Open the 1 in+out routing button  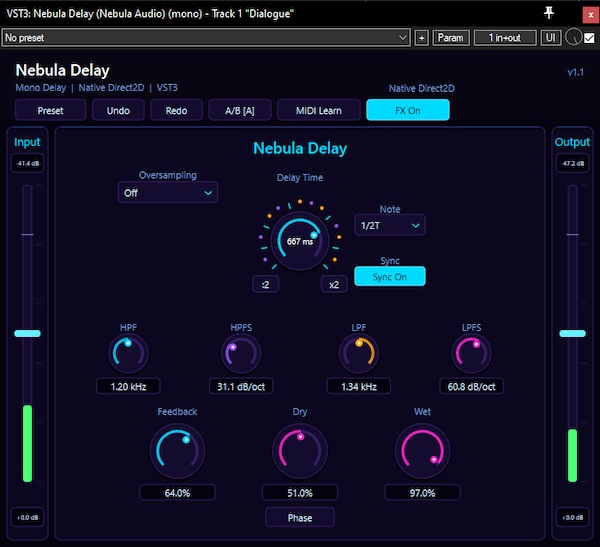(x=505, y=38)
